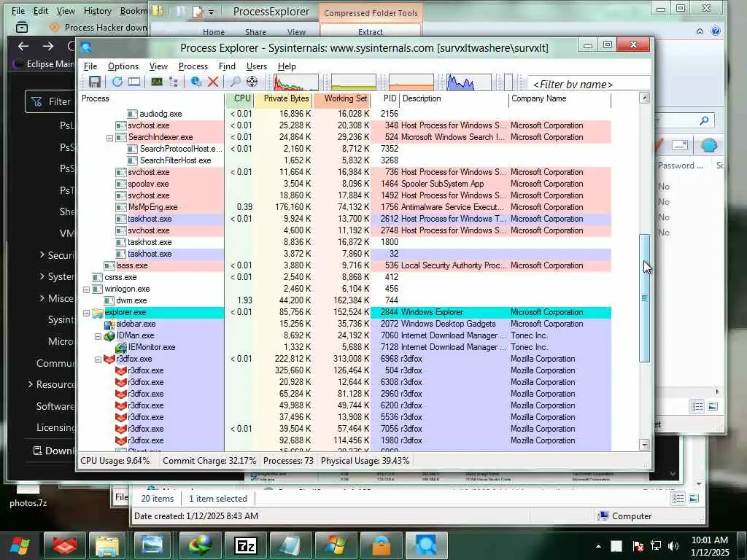Open the File menu in Process Explorer

(x=90, y=66)
